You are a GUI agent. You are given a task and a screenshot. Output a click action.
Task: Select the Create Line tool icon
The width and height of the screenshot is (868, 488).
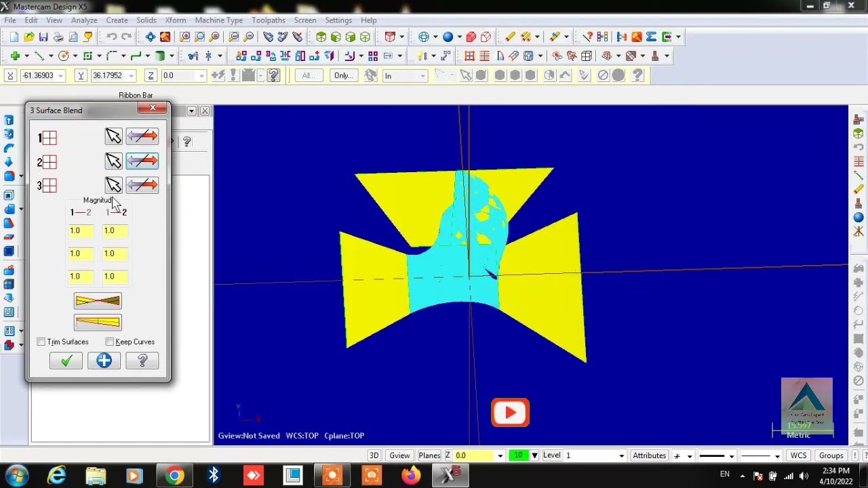click(x=39, y=56)
